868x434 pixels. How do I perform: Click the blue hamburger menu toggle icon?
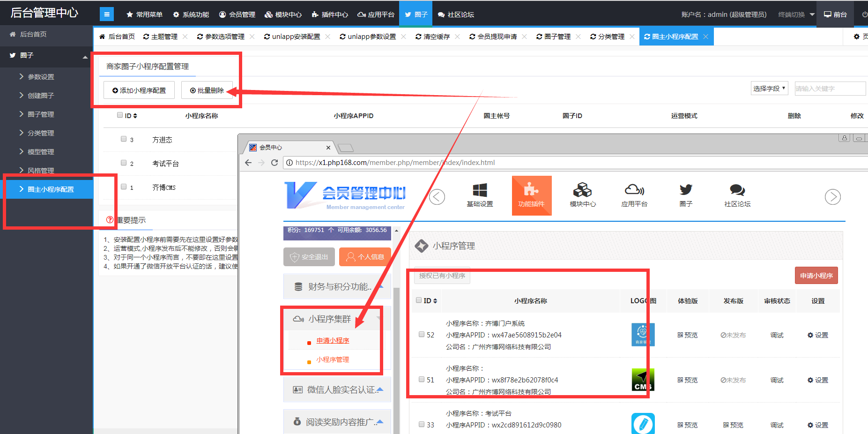(x=107, y=15)
